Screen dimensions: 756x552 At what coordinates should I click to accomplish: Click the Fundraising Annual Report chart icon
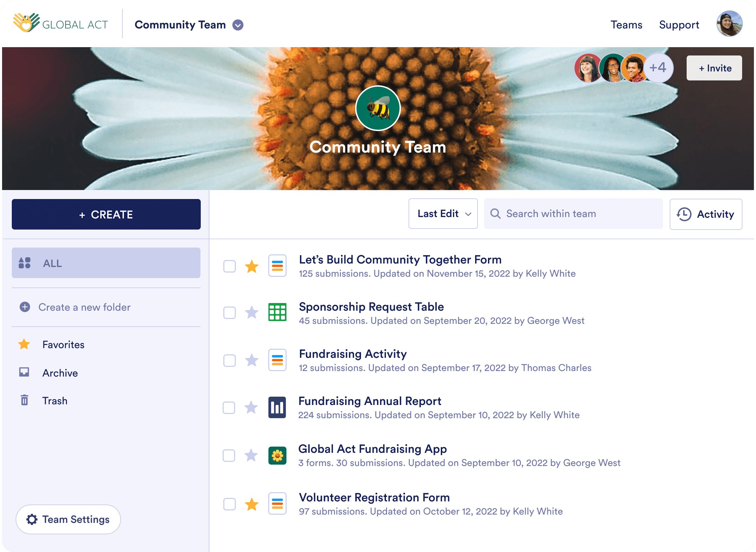point(277,407)
